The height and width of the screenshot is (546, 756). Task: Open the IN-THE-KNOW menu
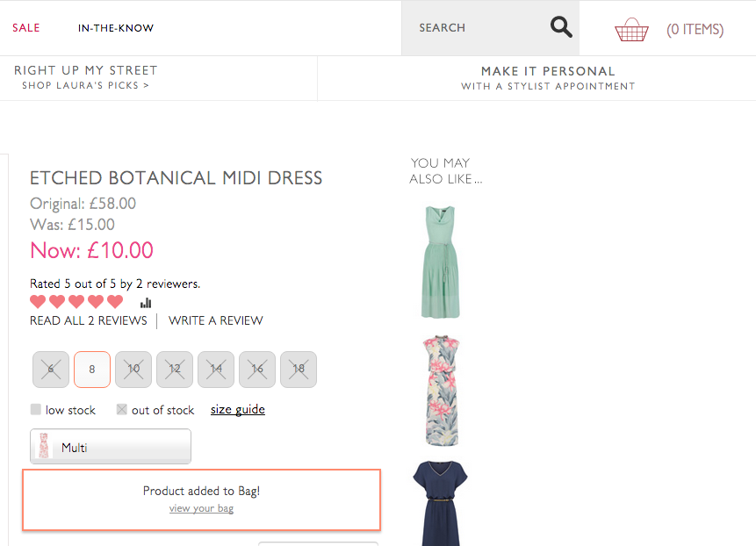click(x=116, y=28)
